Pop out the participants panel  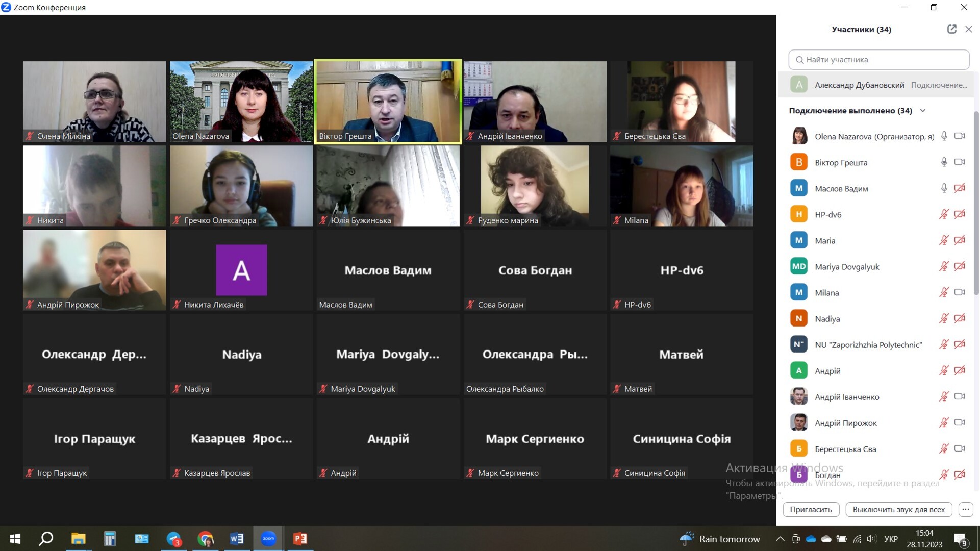coord(952,29)
